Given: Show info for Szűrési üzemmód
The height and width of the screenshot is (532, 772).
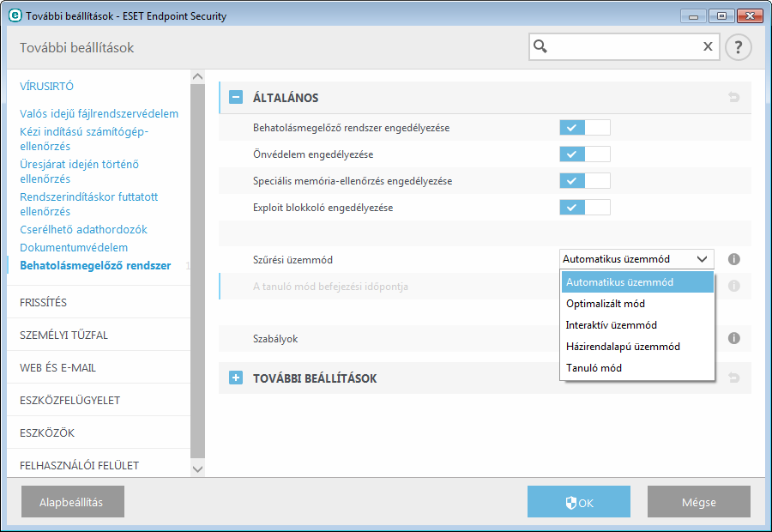Looking at the screenshot, I should [733, 259].
